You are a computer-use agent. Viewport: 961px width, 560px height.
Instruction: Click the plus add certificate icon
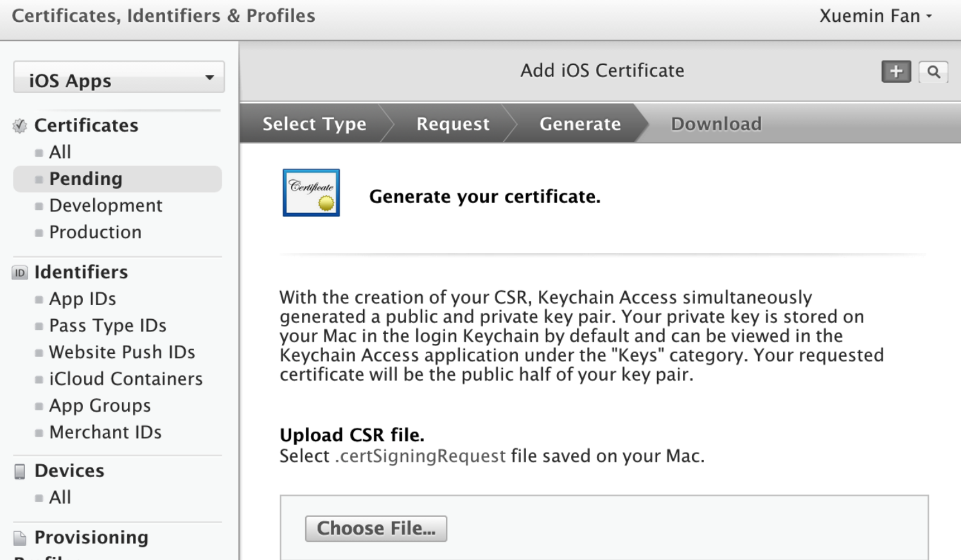coord(896,71)
